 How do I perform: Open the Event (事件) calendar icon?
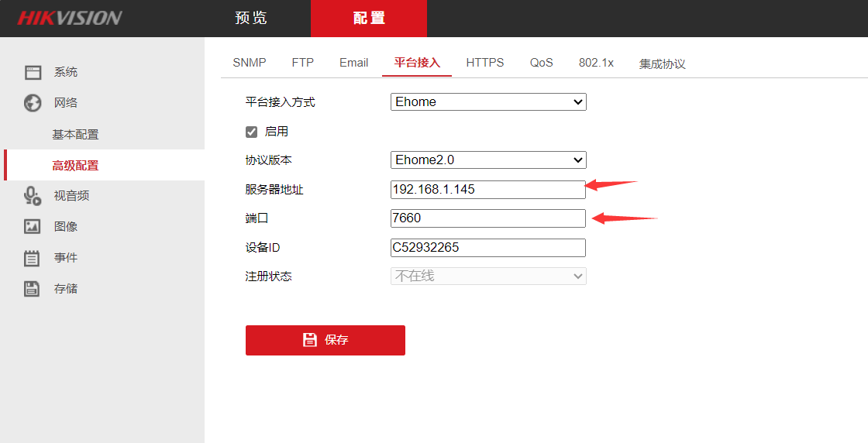point(33,258)
